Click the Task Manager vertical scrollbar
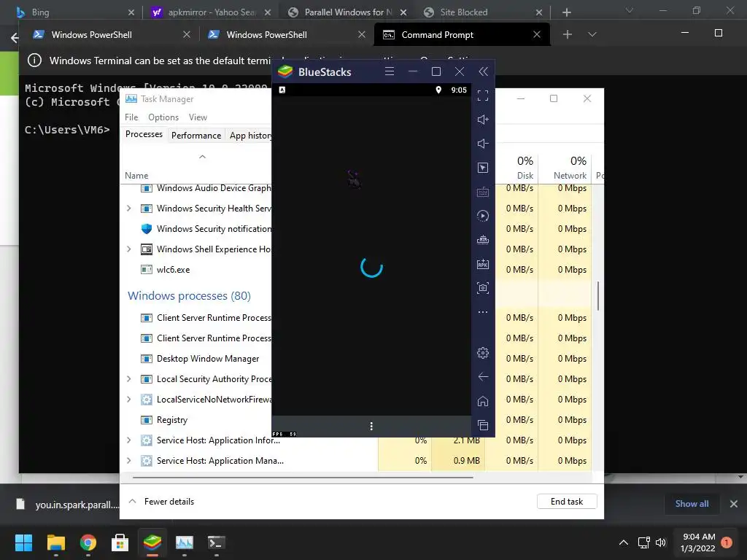The image size is (747, 560). (x=598, y=296)
